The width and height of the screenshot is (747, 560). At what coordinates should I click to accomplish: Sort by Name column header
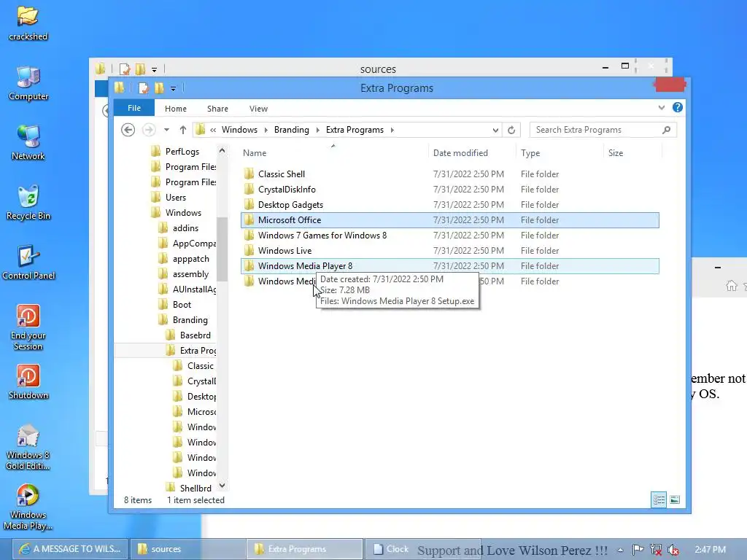(x=333, y=153)
